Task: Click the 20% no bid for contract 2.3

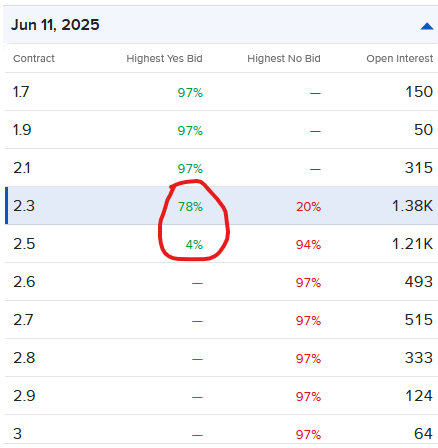Action: coord(308,206)
